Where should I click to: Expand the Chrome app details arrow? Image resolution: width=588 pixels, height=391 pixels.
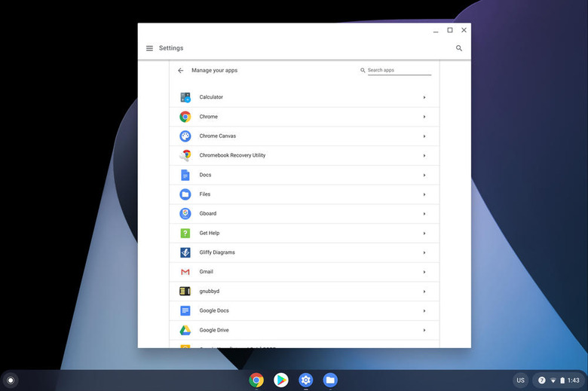[x=424, y=117]
